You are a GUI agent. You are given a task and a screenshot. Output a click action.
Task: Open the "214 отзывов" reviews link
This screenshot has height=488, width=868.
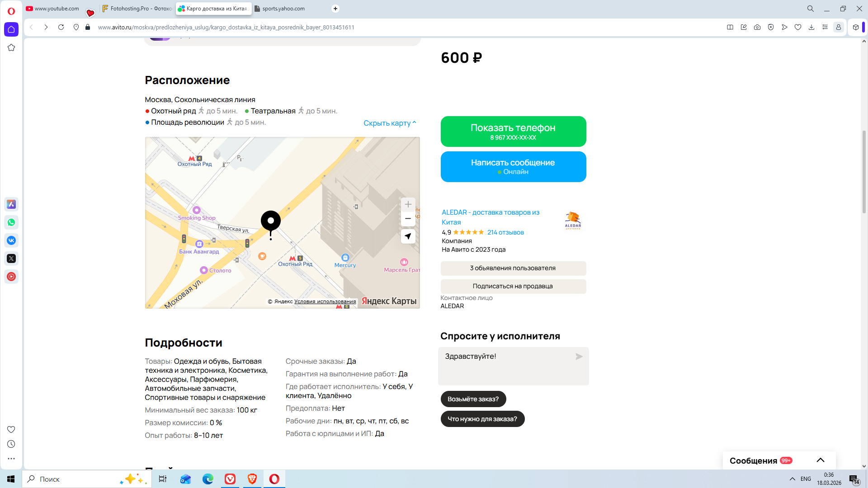coord(505,232)
